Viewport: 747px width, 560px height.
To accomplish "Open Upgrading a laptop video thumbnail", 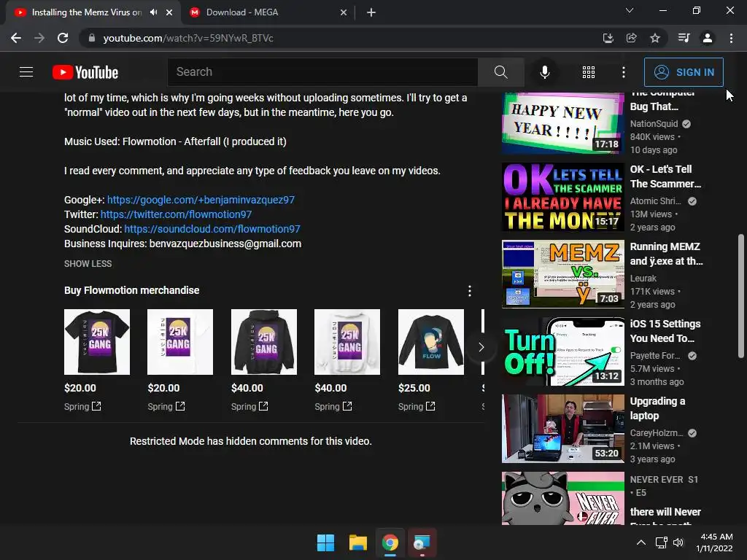I will point(563,429).
